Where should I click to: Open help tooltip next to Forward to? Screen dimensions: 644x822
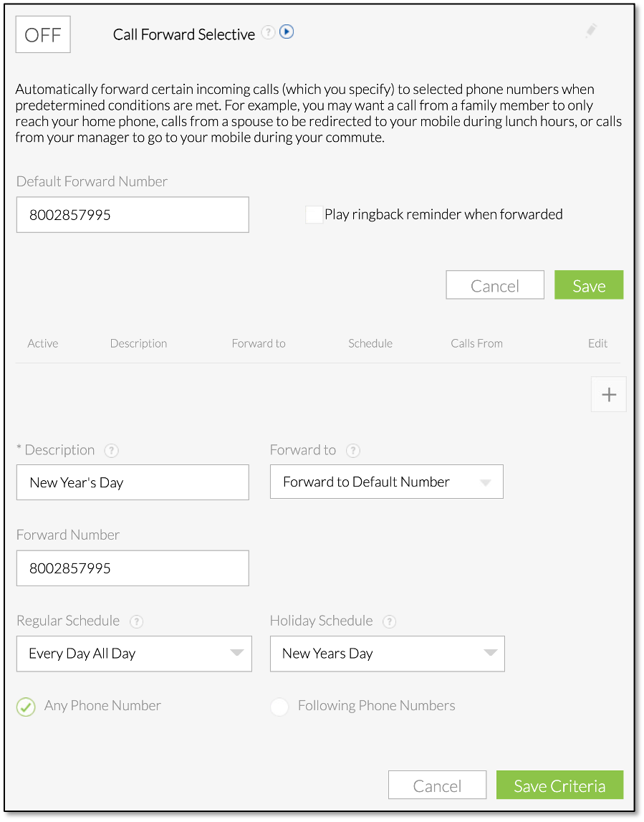[x=352, y=450]
